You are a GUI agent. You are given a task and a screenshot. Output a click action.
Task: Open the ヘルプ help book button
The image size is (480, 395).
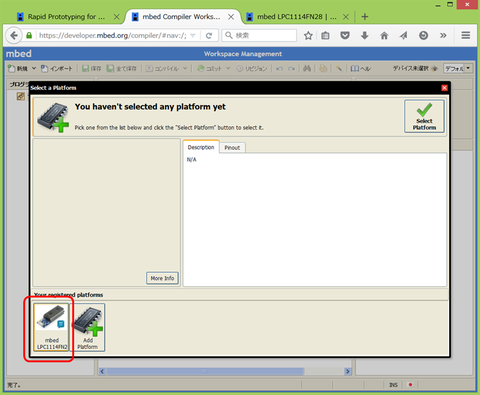pyautogui.click(x=361, y=68)
